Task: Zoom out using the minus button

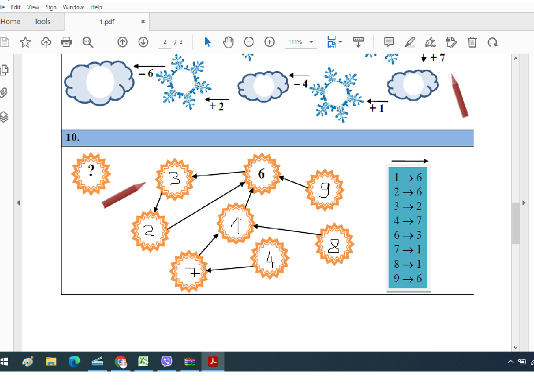Action: pyautogui.click(x=249, y=42)
